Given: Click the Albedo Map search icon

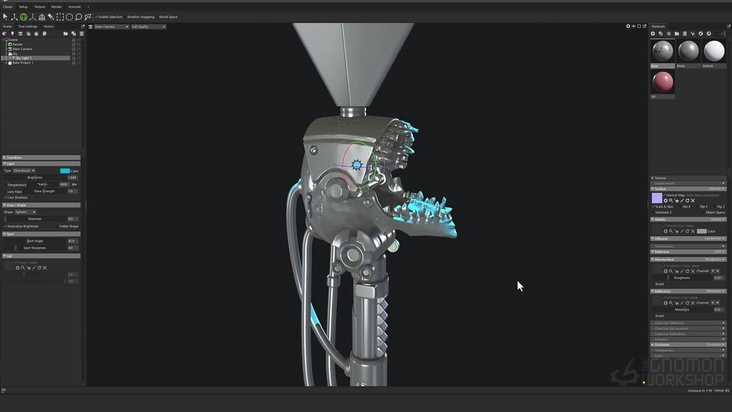Looking at the screenshot, I should coord(671,231).
